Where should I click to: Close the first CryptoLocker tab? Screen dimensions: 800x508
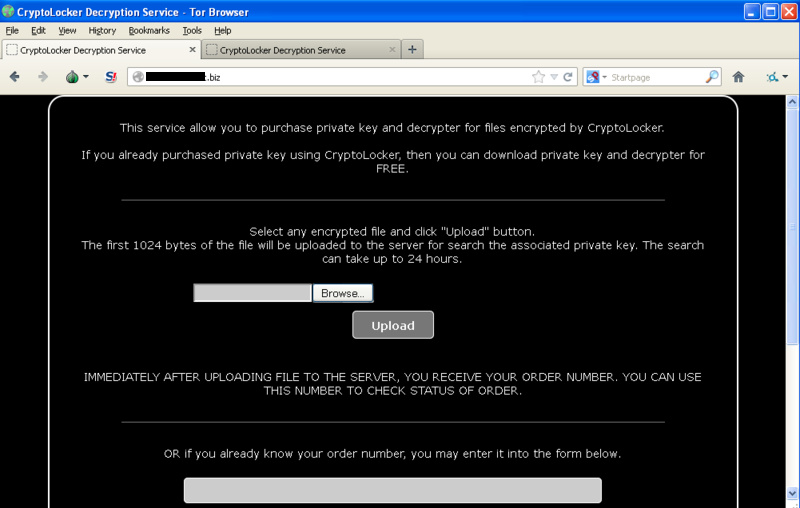tap(192, 49)
